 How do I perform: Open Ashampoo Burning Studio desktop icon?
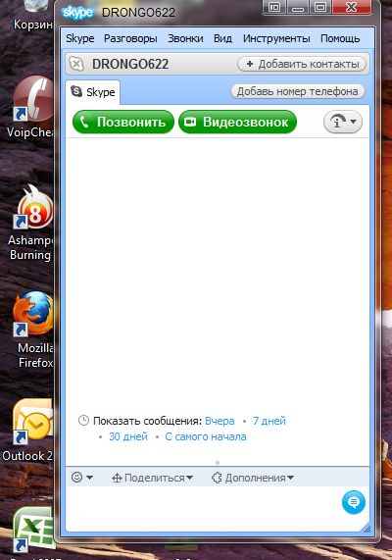31,224
